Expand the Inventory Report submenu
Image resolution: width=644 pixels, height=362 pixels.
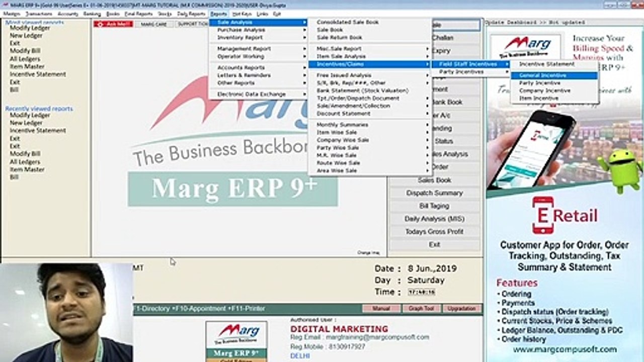[x=259, y=38]
